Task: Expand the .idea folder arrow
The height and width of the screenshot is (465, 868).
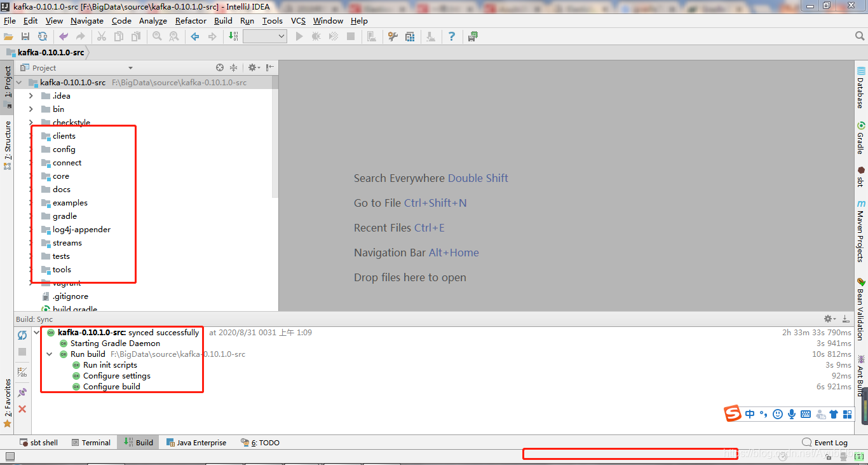Action: point(31,95)
